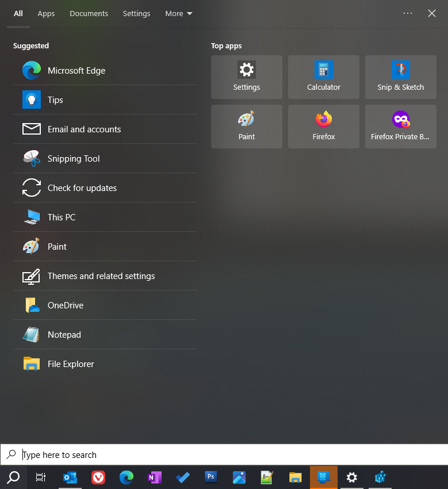Open Notepad from the Suggested list
The height and width of the screenshot is (489, 448).
coord(64,335)
